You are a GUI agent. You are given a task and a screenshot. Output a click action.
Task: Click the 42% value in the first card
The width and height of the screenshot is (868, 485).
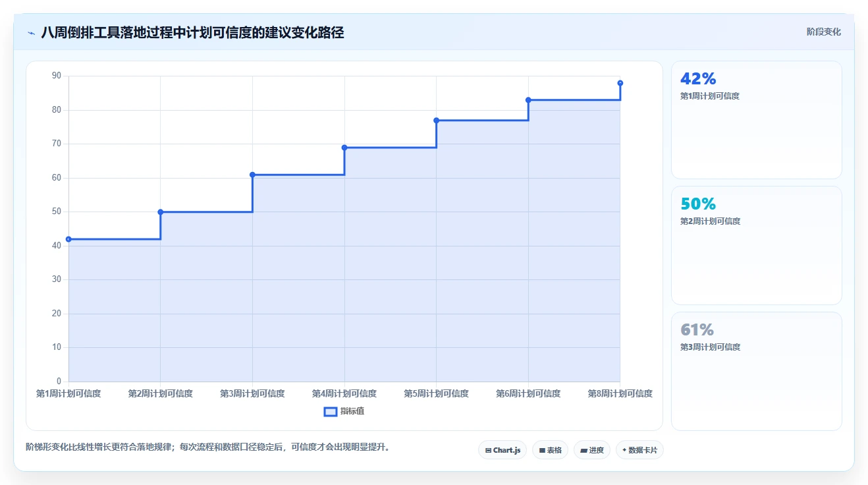tap(698, 79)
